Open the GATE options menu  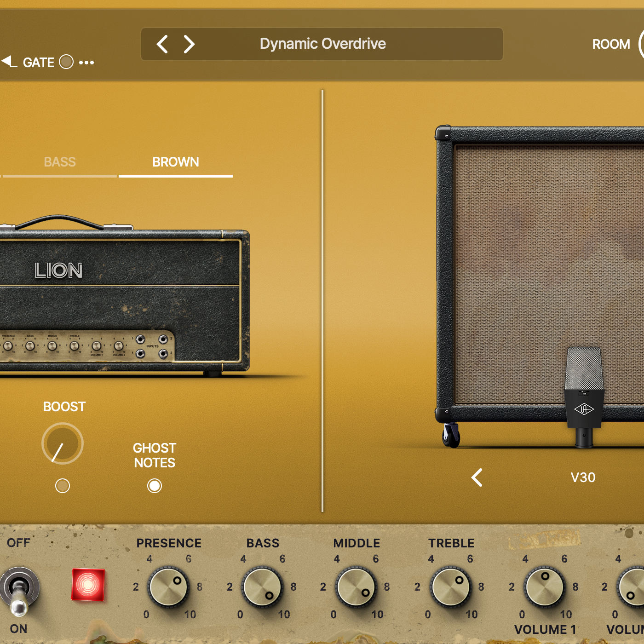(x=87, y=62)
